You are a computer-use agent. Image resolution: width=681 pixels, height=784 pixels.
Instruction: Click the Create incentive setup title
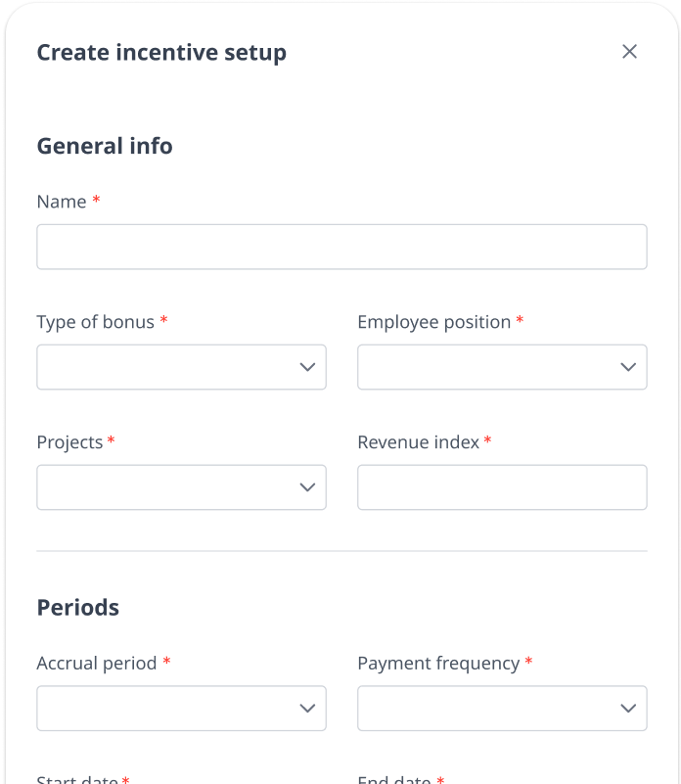161,53
